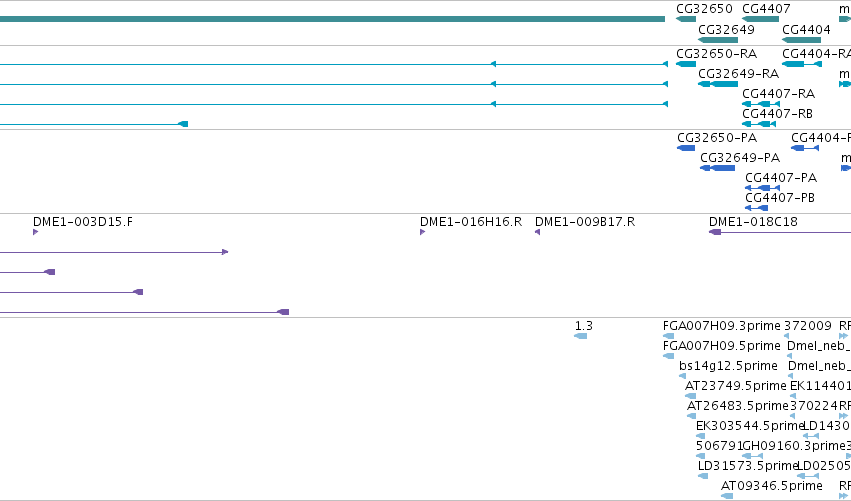Click EST 372009
The image size is (851, 501).
pos(786,336)
